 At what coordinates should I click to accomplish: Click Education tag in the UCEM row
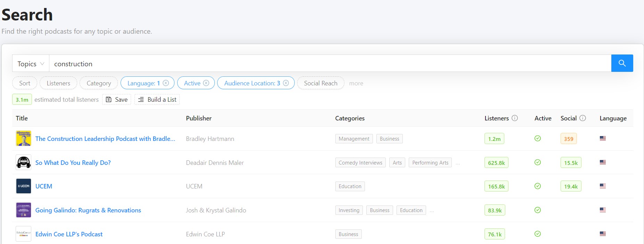[350, 186]
